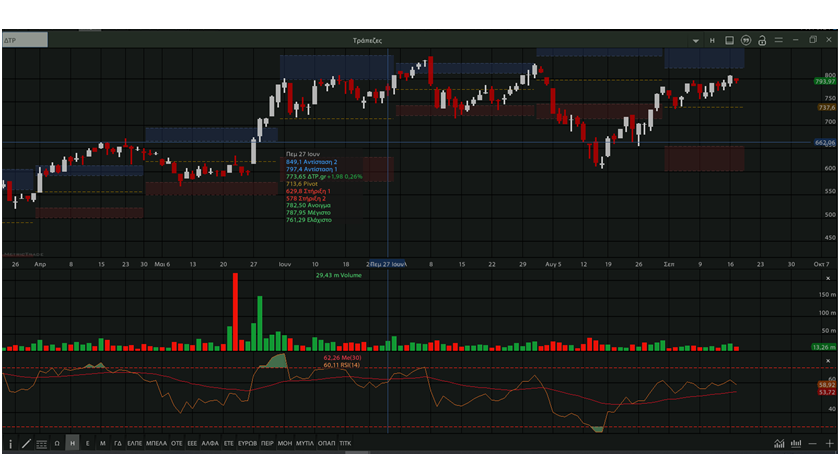
Task: Load the ΕΤΕ stock chart
Action: point(229,443)
